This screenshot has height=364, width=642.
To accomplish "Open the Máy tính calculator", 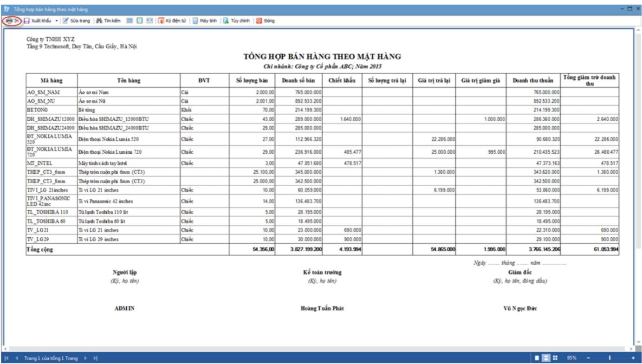I will (x=205, y=21).
